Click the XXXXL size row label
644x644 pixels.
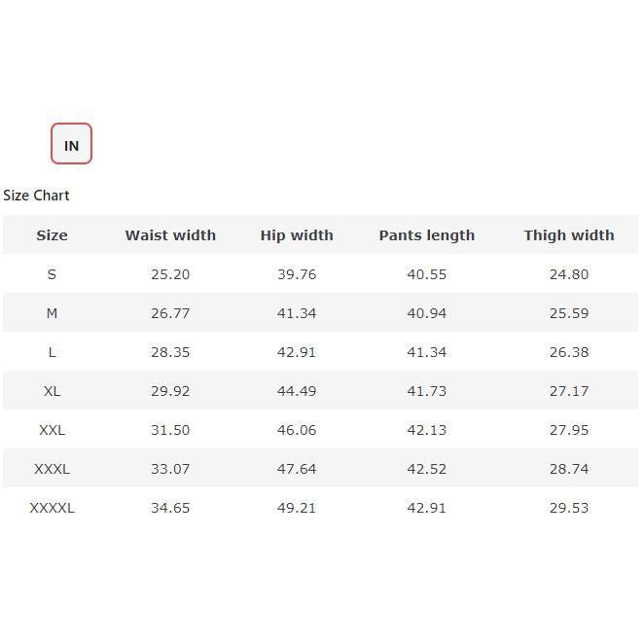(52, 508)
